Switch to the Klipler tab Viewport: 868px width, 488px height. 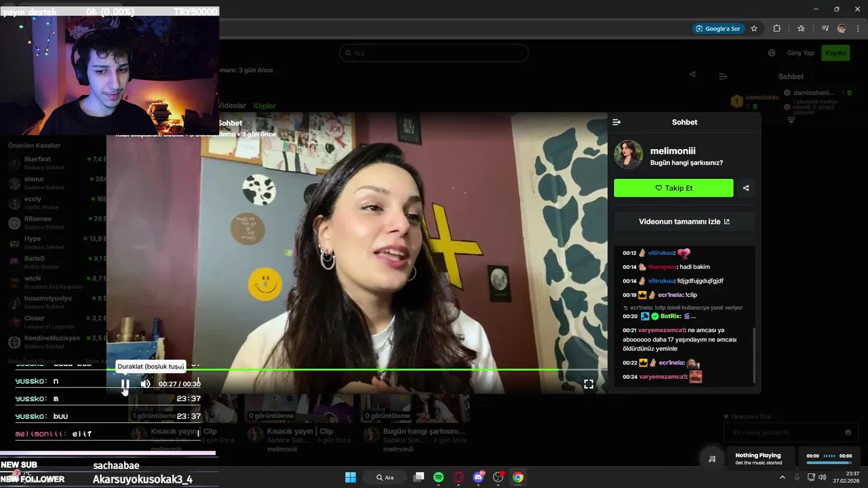point(264,106)
